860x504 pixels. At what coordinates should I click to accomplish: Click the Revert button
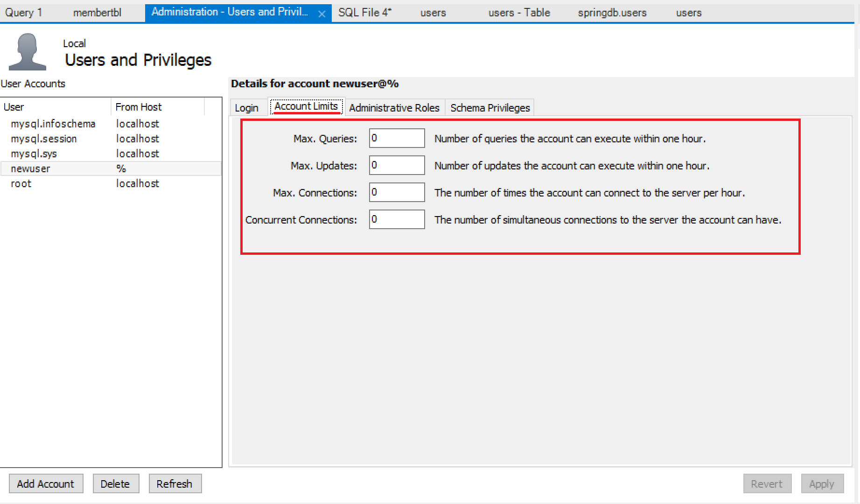point(767,484)
